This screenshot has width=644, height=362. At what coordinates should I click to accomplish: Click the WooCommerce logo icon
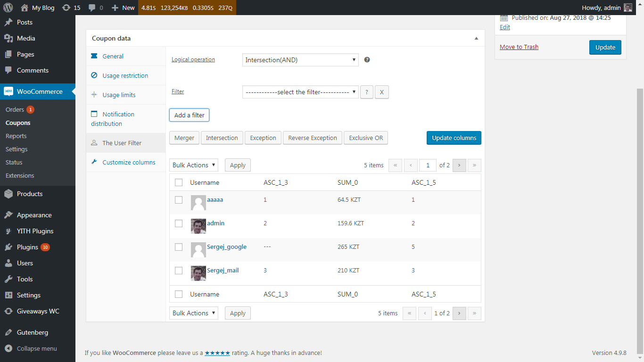(x=8, y=91)
